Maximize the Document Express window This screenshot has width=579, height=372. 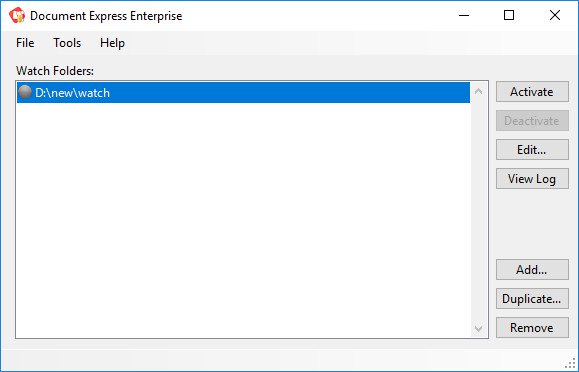click(509, 16)
